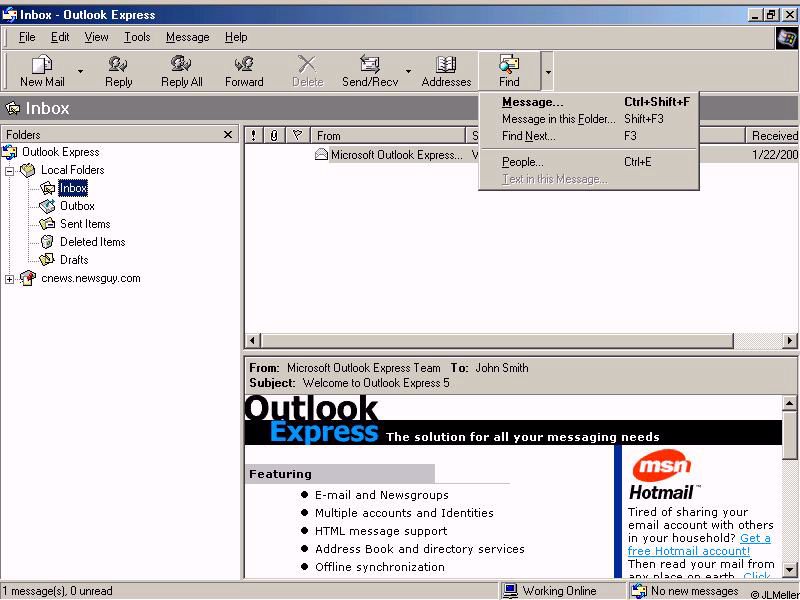Select the Sent Items folder
This screenshot has width=800, height=600.
point(85,224)
